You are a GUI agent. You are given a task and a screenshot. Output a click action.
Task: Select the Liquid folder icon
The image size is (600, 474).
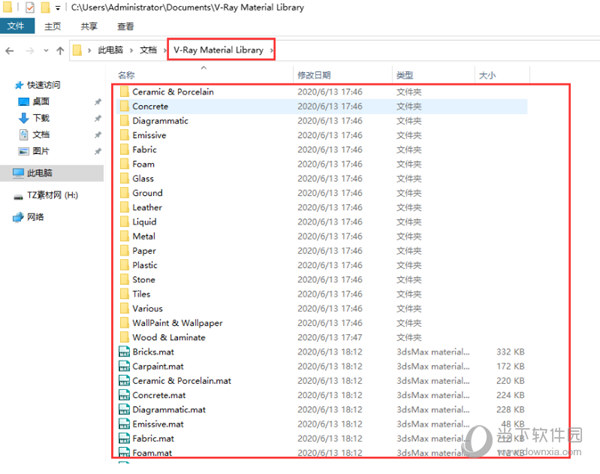click(x=124, y=222)
